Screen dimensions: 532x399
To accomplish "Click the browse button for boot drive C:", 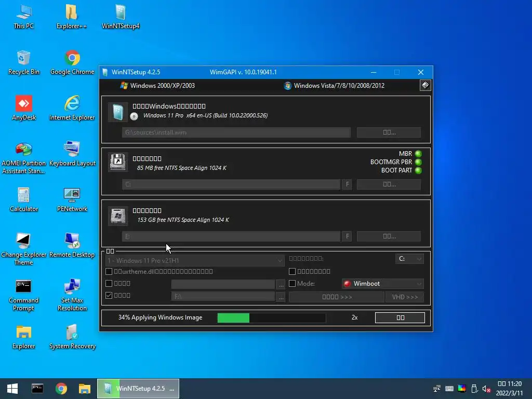I will [389, 184].
